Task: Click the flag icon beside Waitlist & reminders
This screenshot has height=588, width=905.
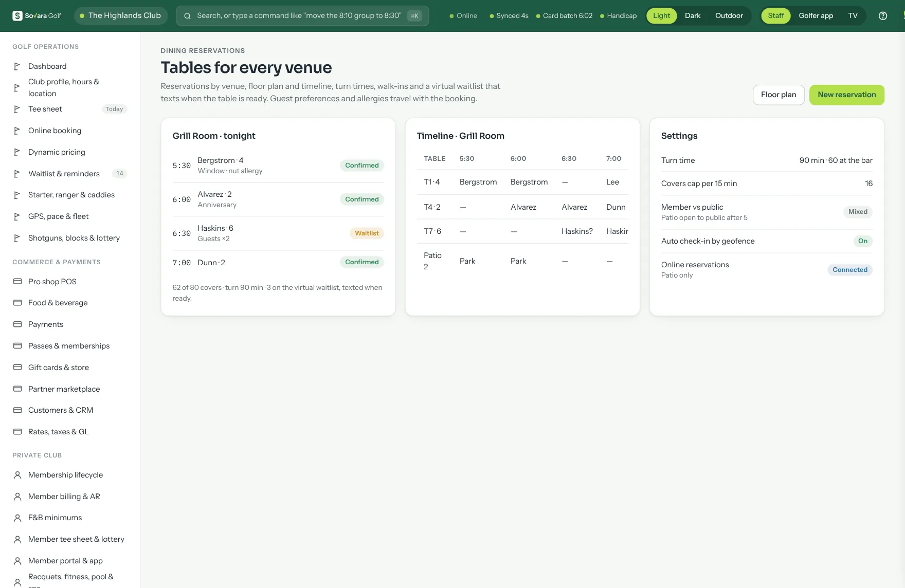Action: pyautogui.click(x=17, y=174)
